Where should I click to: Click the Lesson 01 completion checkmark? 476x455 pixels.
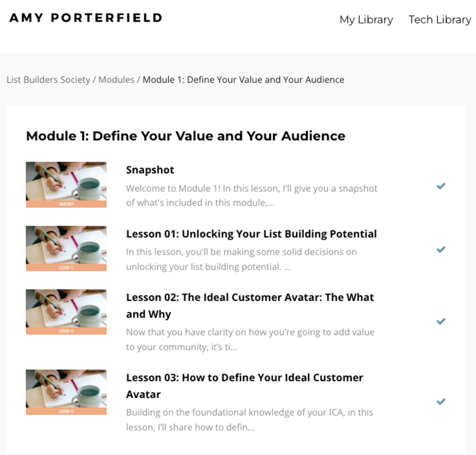coord(441,250)
